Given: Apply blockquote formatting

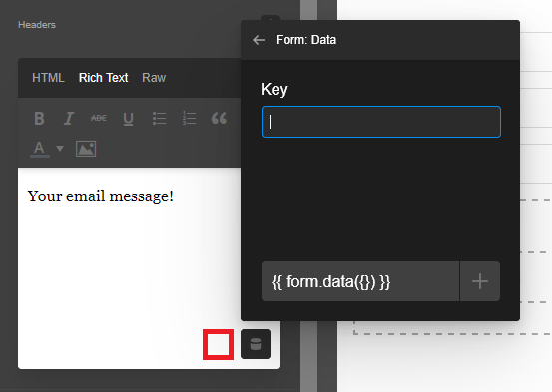Looking at the screenshot, I should (x=219, y=119).
